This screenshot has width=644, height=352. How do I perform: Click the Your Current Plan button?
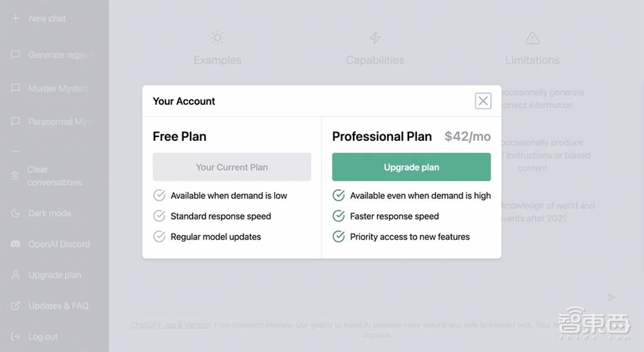pos(232,167)
